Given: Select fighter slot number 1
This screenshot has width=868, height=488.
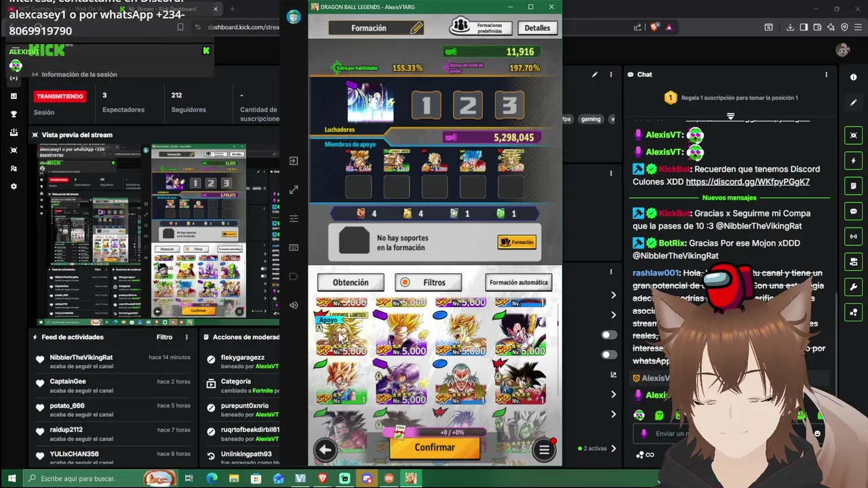Looking at the screenshot, I should click(426, 105).
